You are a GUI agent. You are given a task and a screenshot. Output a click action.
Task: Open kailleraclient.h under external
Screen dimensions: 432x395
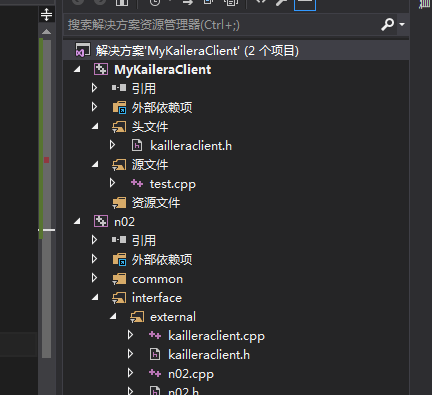pyautogui.click(x=209, y=355)
